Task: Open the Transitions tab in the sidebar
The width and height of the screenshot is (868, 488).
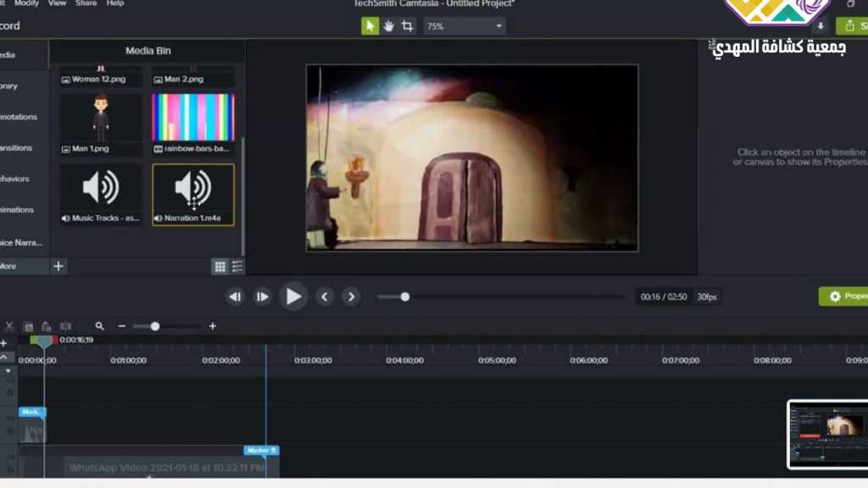Action: coord(17,147)
